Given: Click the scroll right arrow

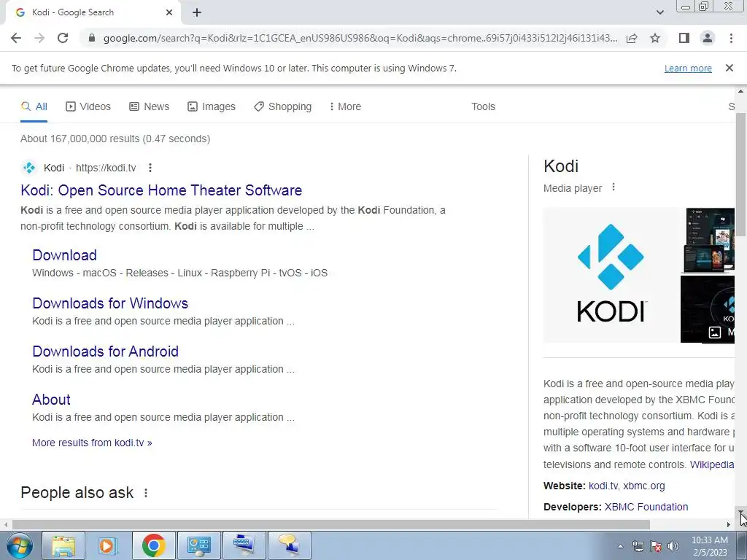Looking at the screenshot, I should [729, 524].
